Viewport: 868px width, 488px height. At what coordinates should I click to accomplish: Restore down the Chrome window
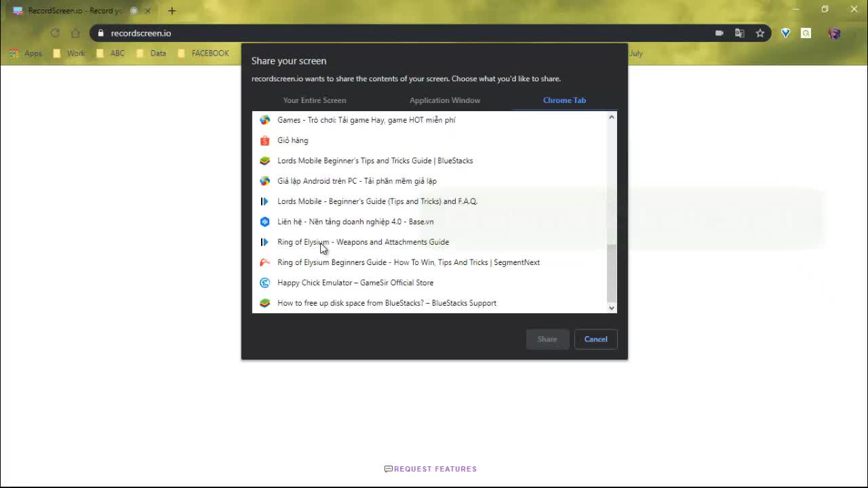825,9
